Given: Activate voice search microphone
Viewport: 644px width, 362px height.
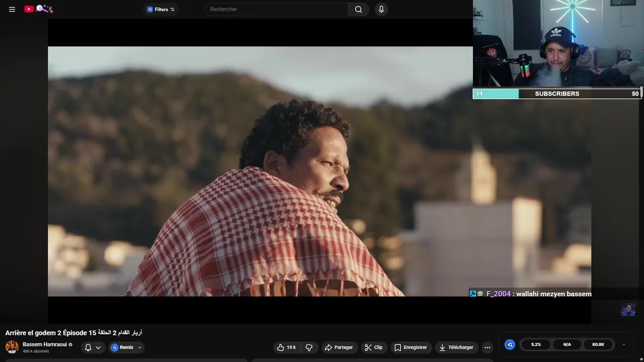Looking at the screenshot, I should click(x=381, y=9).
